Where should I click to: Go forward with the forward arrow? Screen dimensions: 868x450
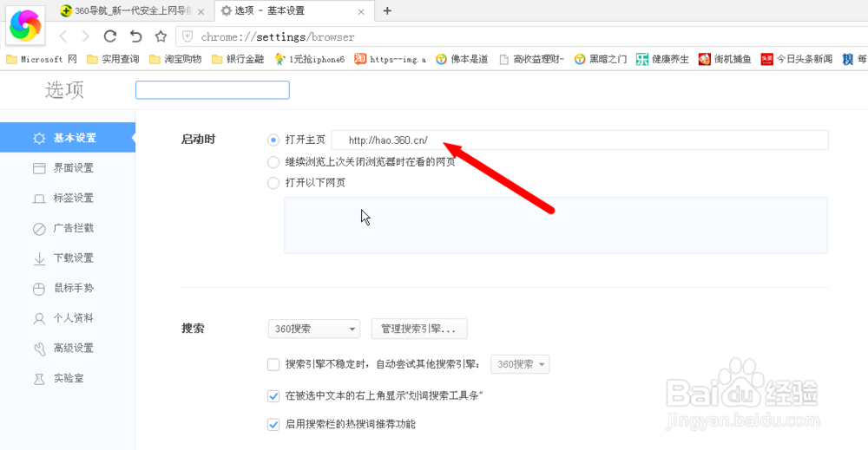click(x=85, y=36)
